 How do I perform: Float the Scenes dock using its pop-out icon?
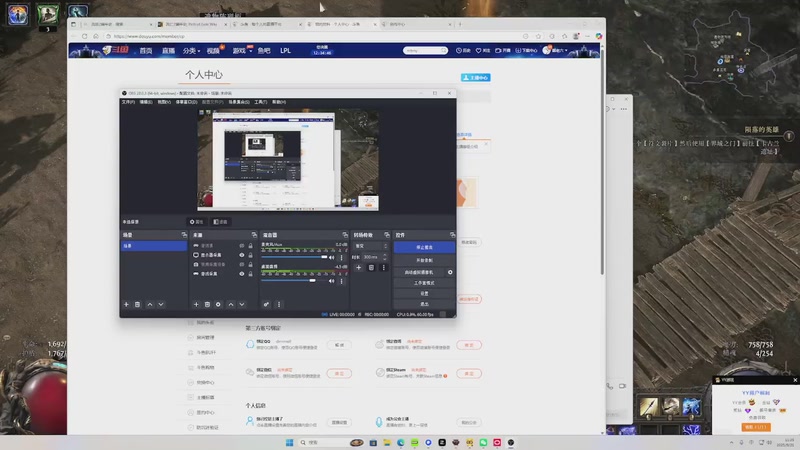coord(184,235)
